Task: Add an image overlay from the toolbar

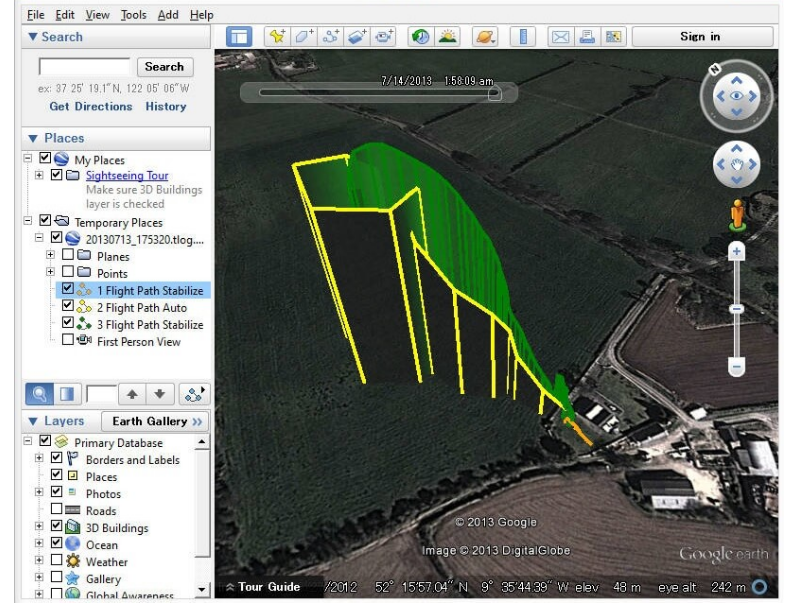Action: (x=357, y=37)
